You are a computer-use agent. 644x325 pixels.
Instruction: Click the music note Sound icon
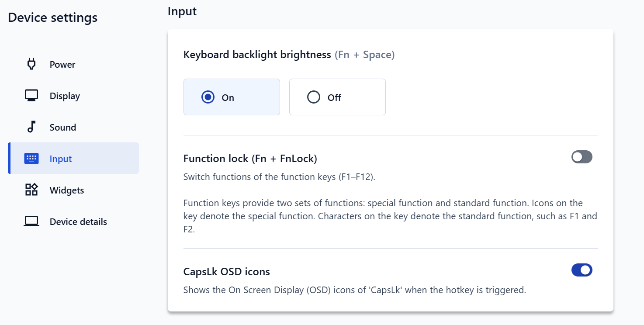[31, 127]
